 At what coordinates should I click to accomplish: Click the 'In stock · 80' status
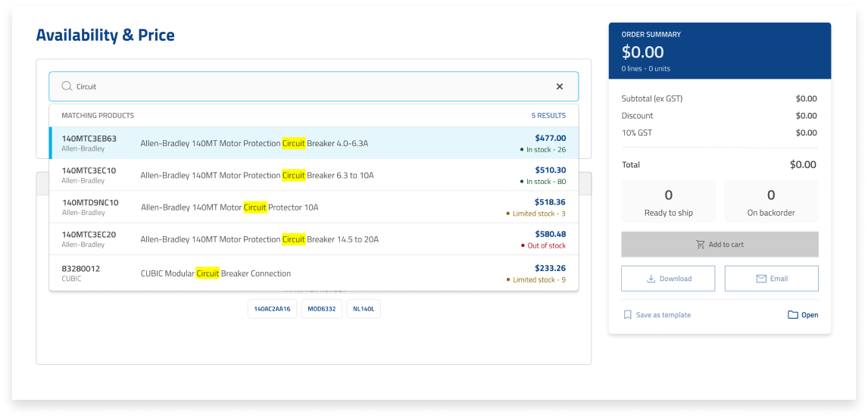pyautogui.click(x=542, y=182)
